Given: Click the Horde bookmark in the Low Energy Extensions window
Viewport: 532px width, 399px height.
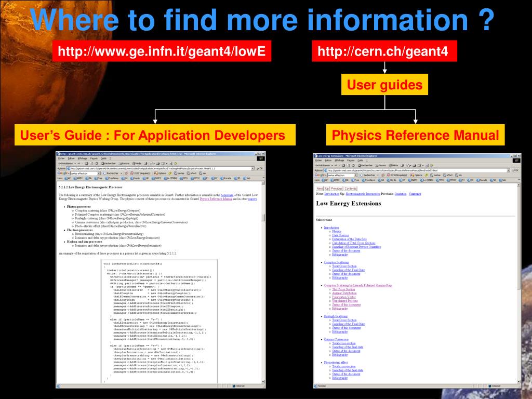Looking at the screenshot, I should 392,180.
